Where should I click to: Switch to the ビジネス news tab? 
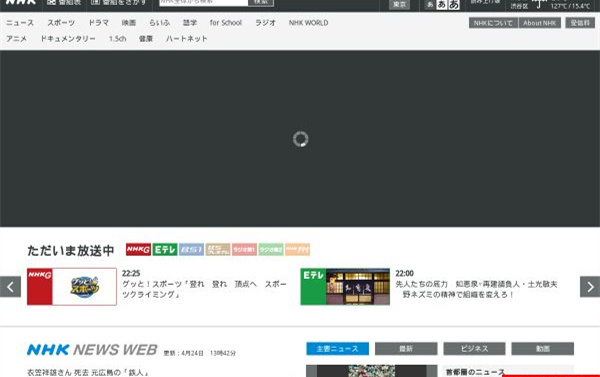point(474,349)
